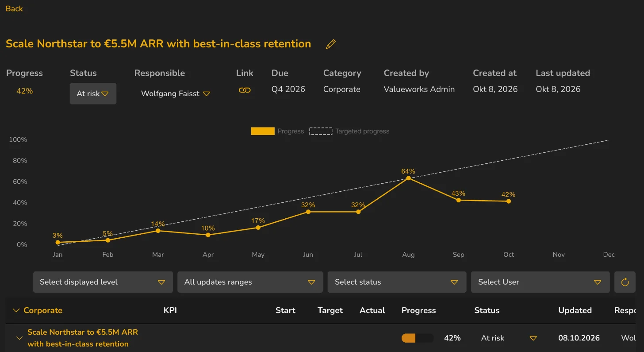Click the Actual column header
This screenshot has width=644, height=352.
372,310
